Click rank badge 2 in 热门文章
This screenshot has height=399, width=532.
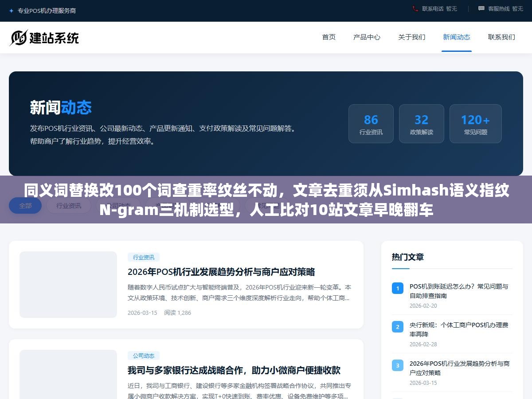(x=398, y=327)
